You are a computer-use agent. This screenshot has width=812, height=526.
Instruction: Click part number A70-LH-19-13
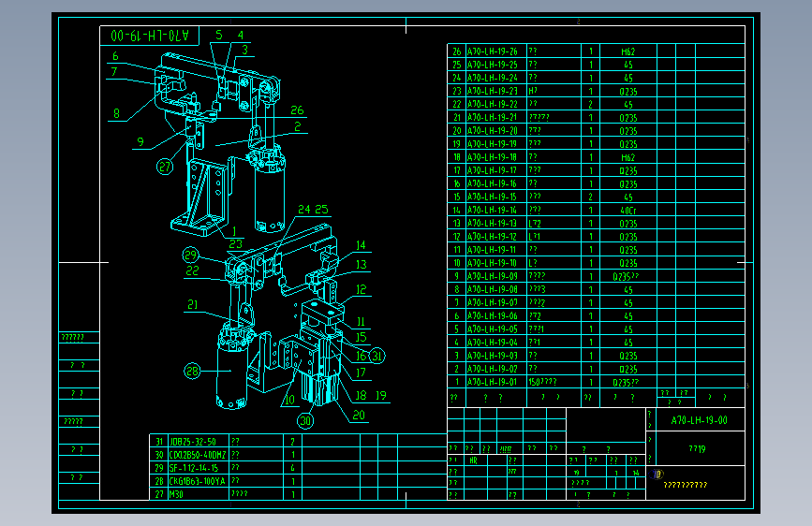492,223
